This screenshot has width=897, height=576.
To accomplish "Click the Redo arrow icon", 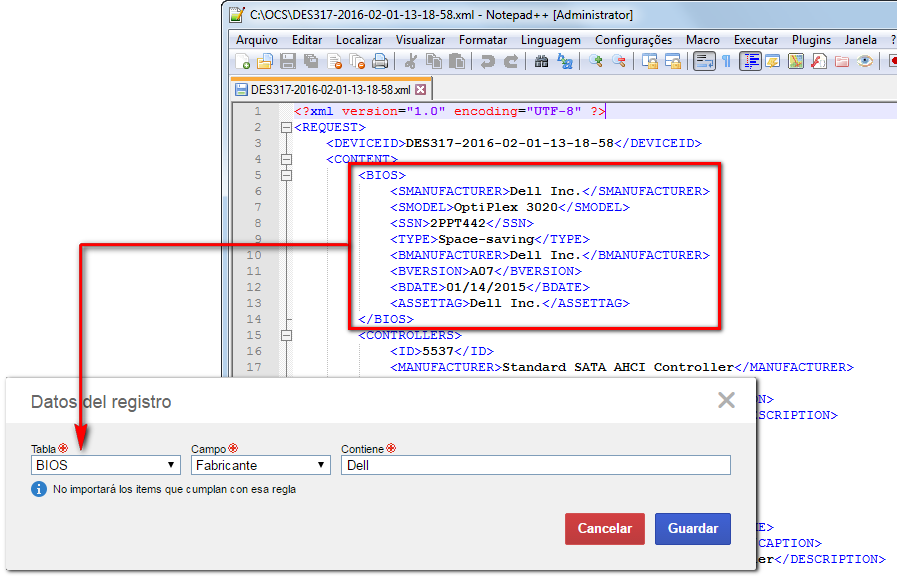I will (511, 61).
